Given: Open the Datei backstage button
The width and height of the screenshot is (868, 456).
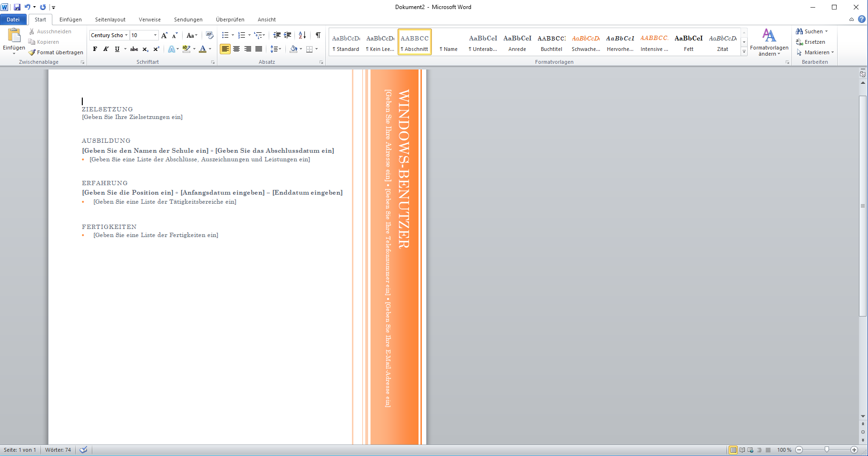Looking at the screenshot, I should 13,20.
